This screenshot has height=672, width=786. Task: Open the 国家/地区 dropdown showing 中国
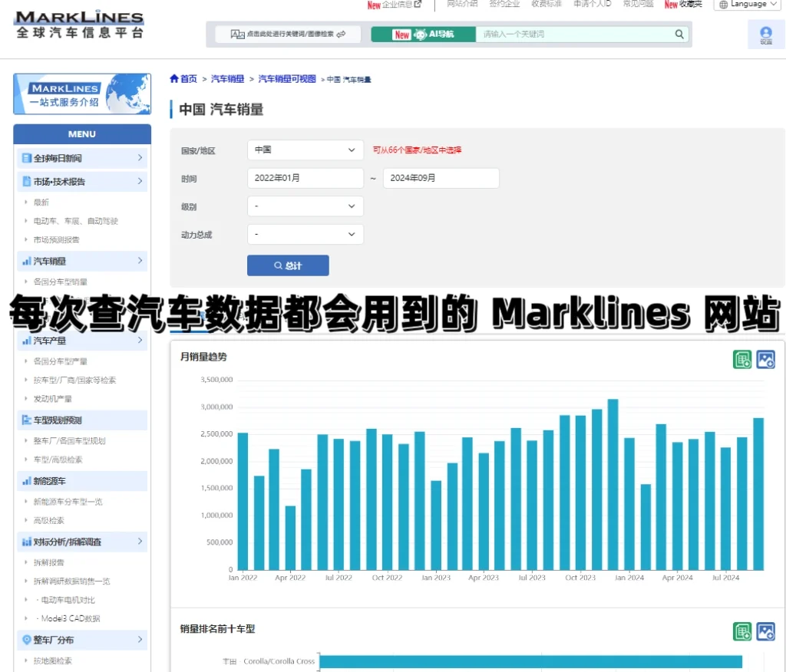(305, 150)
